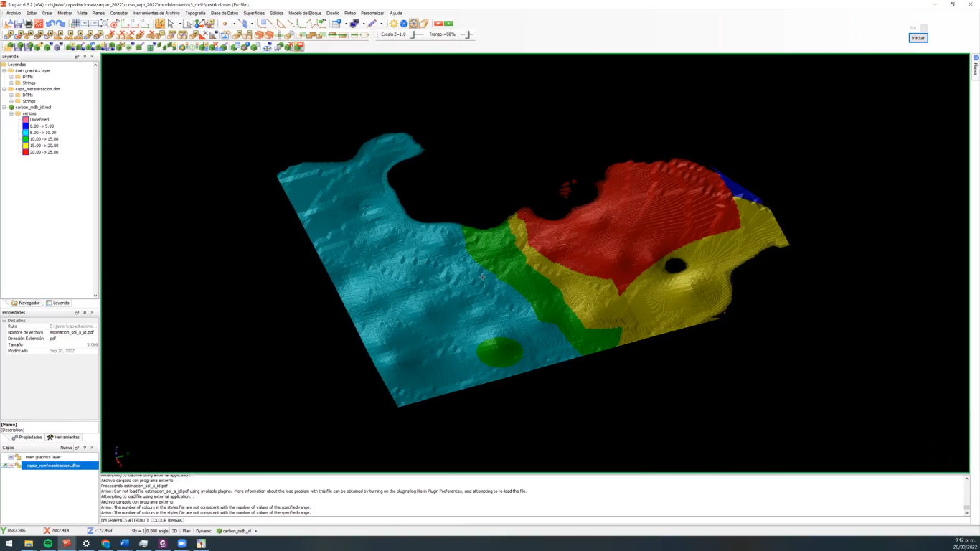Click the Escala Z slider

tap(418, 34)
